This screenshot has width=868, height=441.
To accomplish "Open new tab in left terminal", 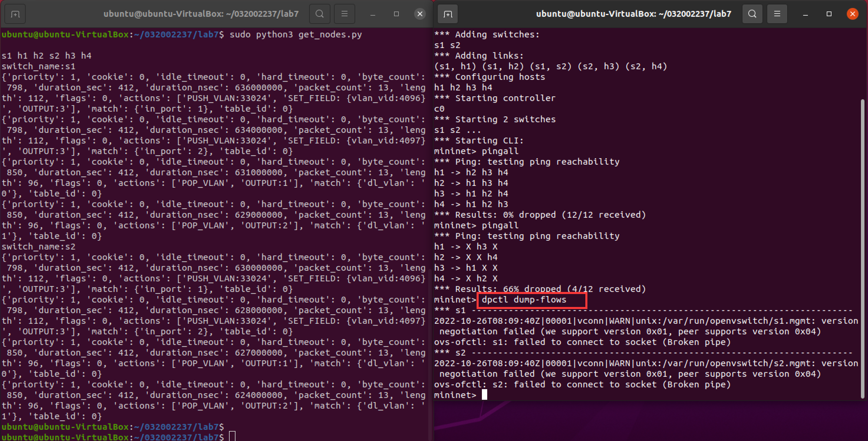I will point(15,14).
